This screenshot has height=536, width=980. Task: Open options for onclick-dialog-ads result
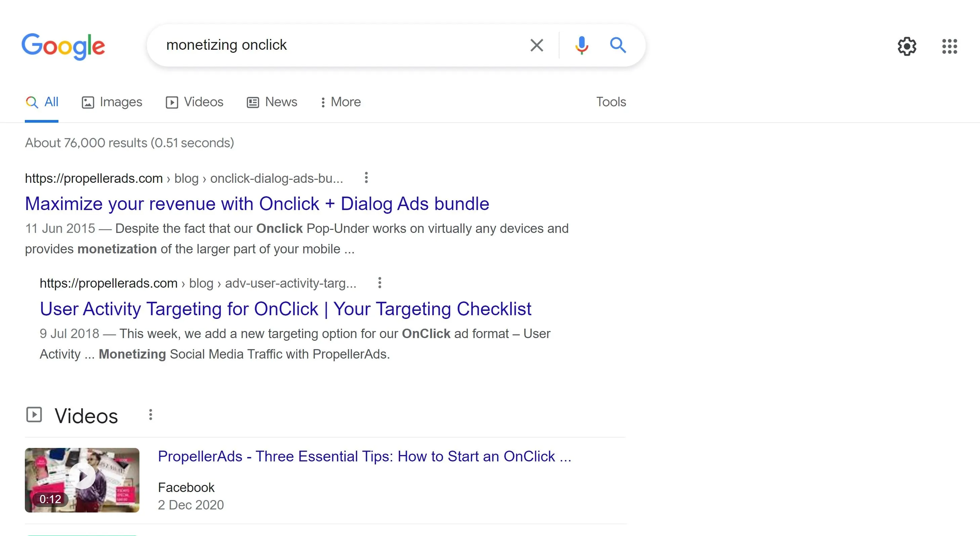point(366,178)
